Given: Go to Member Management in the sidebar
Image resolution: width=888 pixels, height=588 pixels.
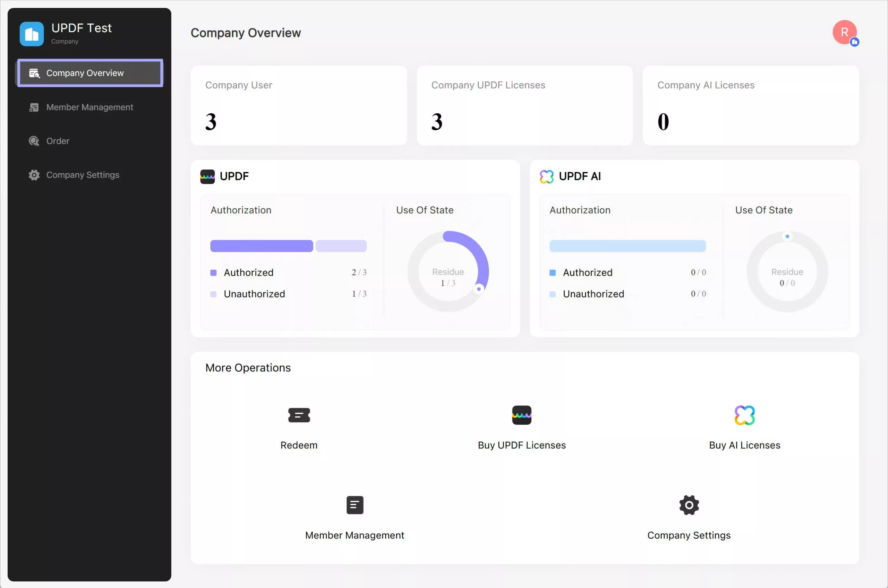Looking at the screenshot, I should pos(90,107).
